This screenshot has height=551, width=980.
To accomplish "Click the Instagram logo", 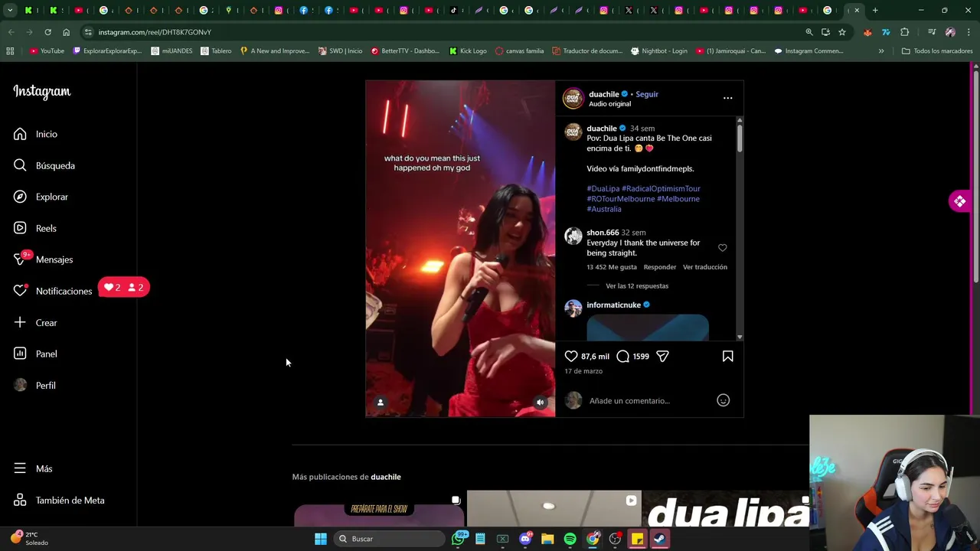I will coord(41,91).
